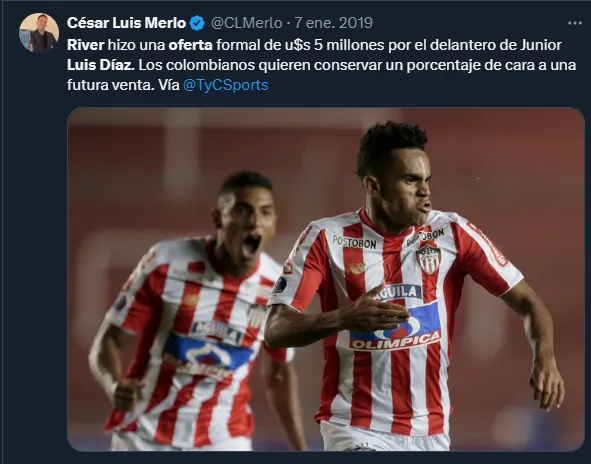Open the attached photo of Junior players
Image resolution: width=591 pixels, height=464 pixels.
click(326, 279)
